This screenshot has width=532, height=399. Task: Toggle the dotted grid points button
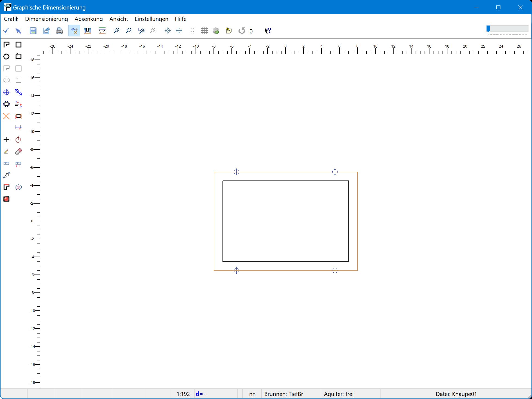(x=193, y=31)
